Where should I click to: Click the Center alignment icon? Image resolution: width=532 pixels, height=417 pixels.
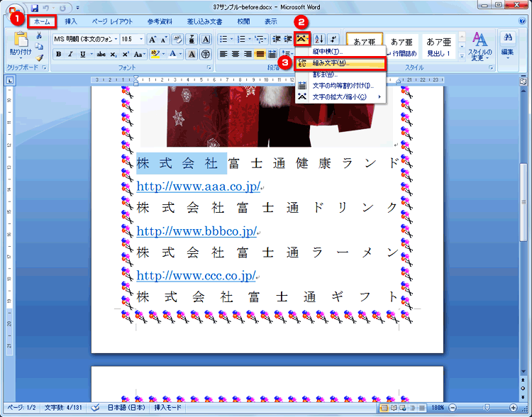pyautogui.click(x=235, y=55)
